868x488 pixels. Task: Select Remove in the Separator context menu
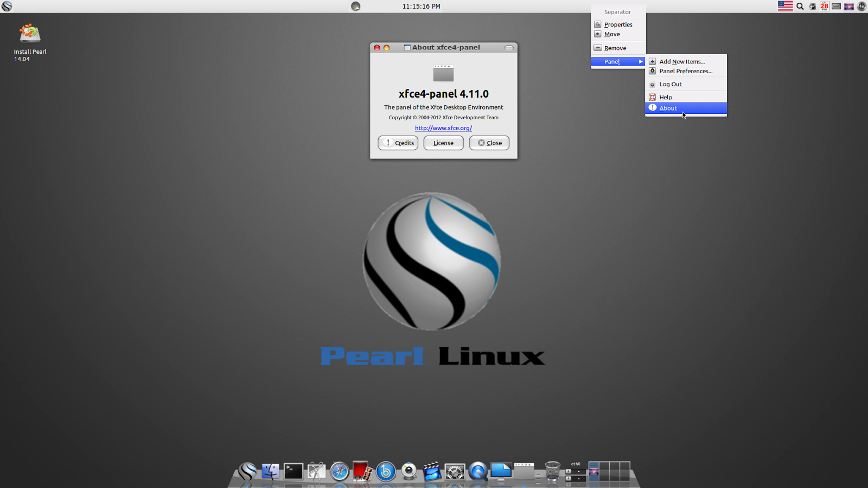[x=618, y=48]
